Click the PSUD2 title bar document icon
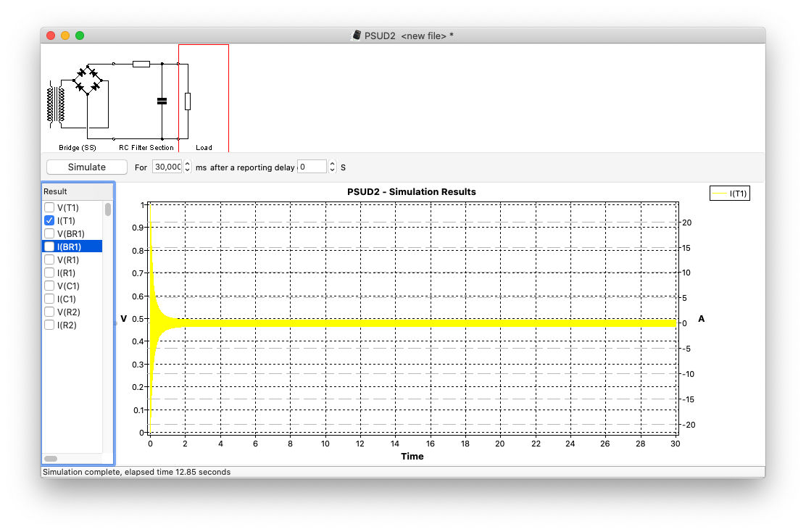806x532 pixels. [356, 36]
